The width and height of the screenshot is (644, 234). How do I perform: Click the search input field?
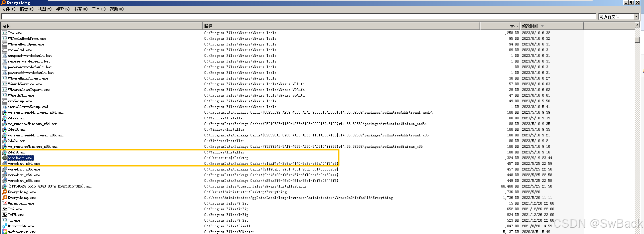point(299,17)
